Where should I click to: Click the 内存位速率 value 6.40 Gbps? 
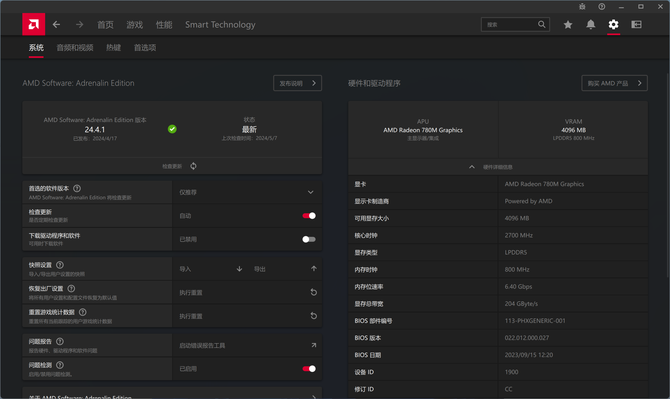(x=518, y=287)
